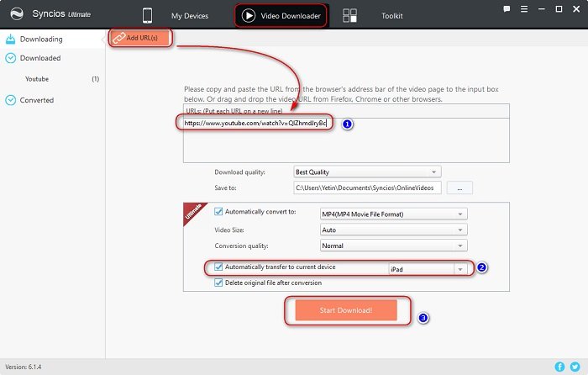Open the Facebook icon in status bar
This screenshot has width=588, height=375.
coord(559,367)
